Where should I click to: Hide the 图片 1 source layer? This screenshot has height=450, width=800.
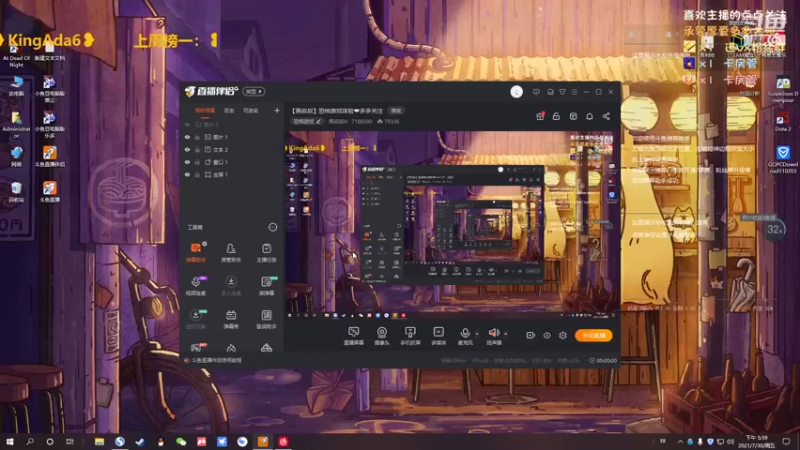[x=187, y=137]
